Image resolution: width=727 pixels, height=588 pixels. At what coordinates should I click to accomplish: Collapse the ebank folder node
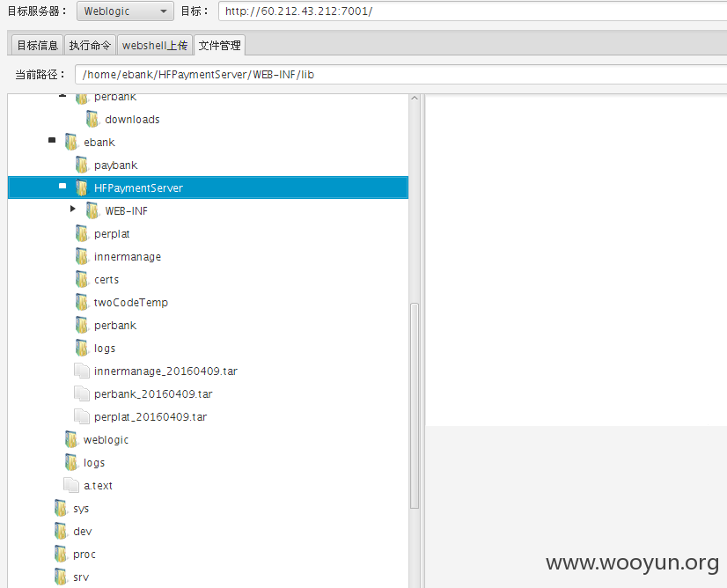point(52,140)
